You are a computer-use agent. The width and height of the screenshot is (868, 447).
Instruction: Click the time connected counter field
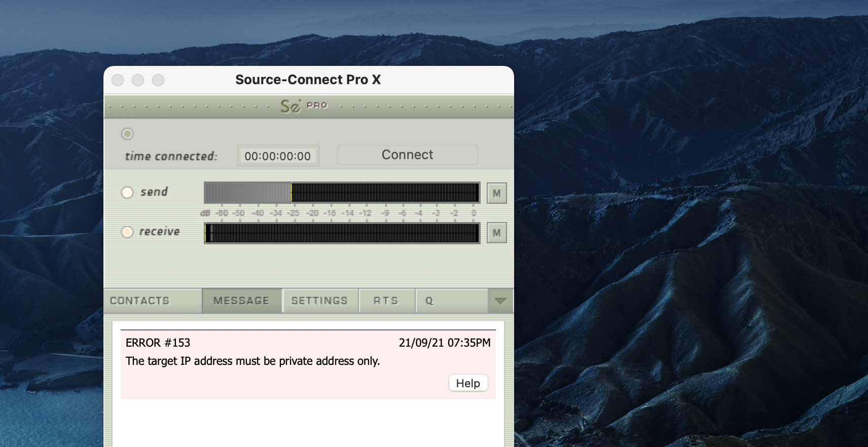278,156
